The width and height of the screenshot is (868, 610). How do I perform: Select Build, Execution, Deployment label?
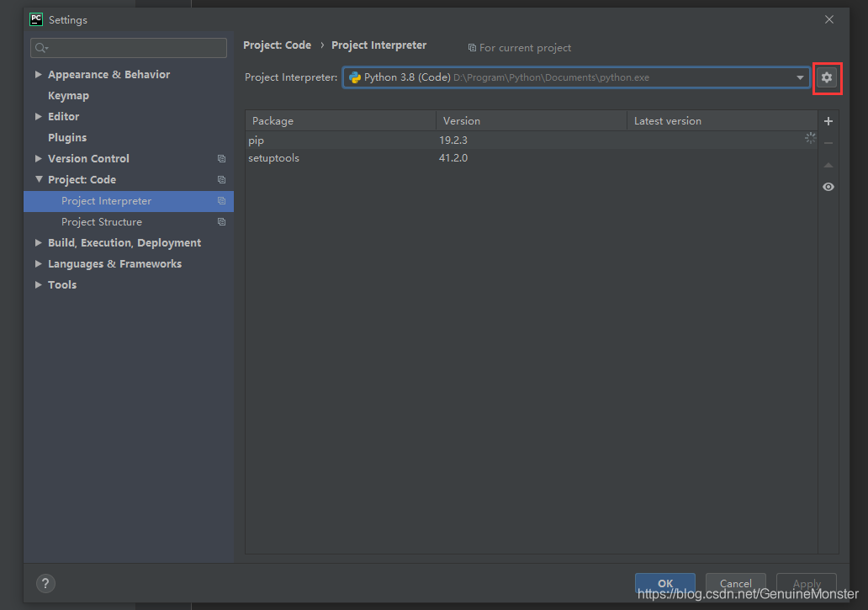(124, 243)
